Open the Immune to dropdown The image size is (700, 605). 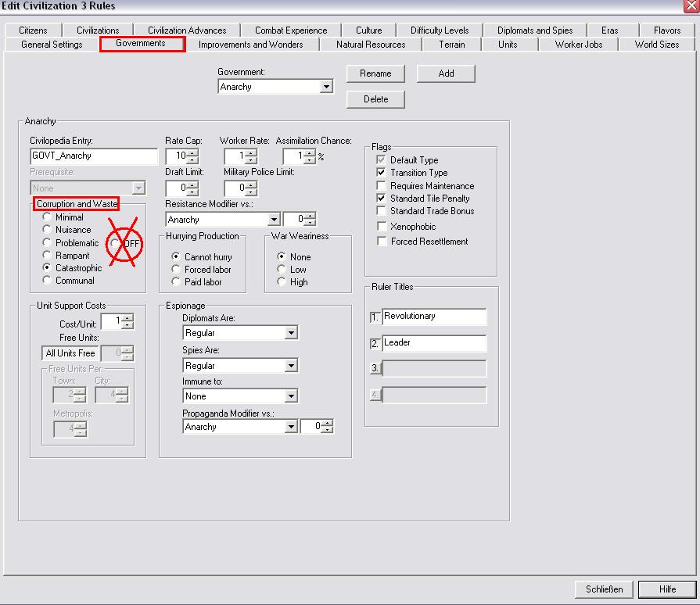[291, 396]
